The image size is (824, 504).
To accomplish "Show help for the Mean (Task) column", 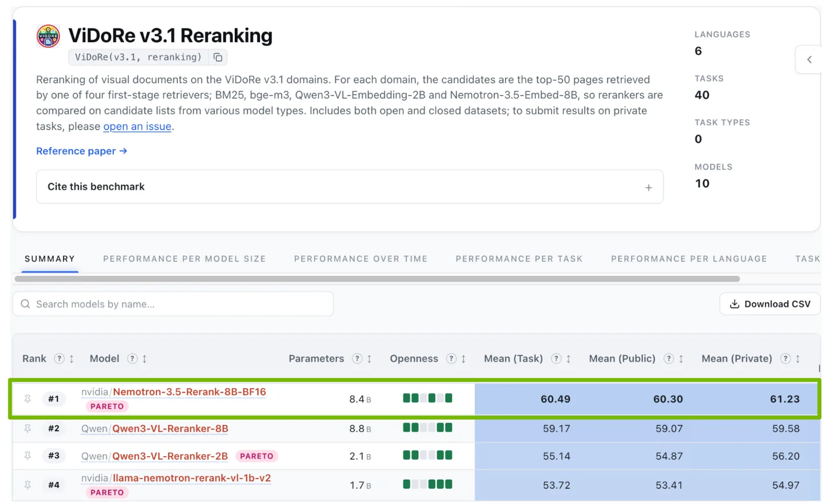I will tap(556, 358).
